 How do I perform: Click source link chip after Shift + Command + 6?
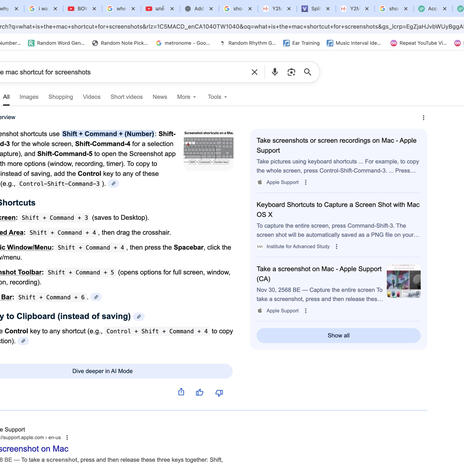[96, 297]
